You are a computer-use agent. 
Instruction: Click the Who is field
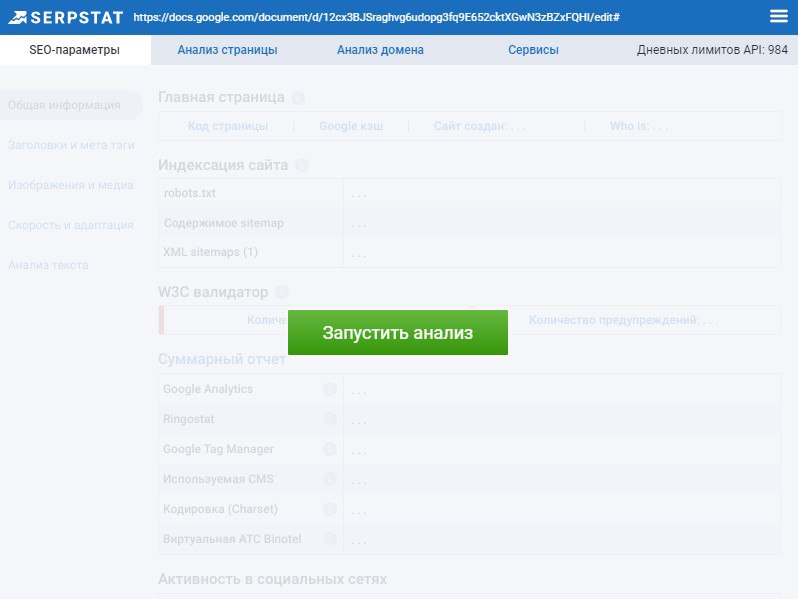[639, 126]
